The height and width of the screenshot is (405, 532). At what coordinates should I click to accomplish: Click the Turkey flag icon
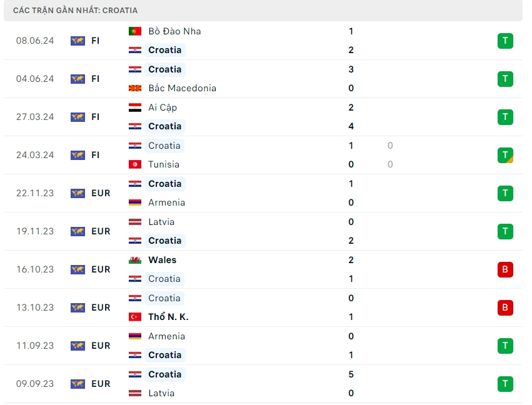point(134,317)
